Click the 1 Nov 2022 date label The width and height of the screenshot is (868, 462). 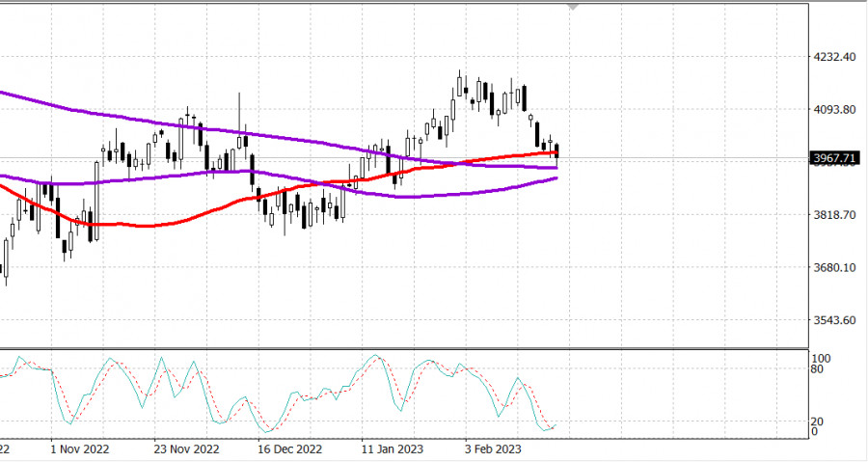[x=78, y=449]
